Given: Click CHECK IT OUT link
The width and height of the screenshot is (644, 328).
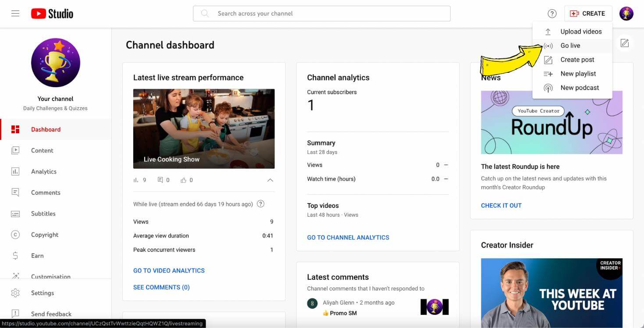Looking at the screenshot, I should (x=501, y=205).
